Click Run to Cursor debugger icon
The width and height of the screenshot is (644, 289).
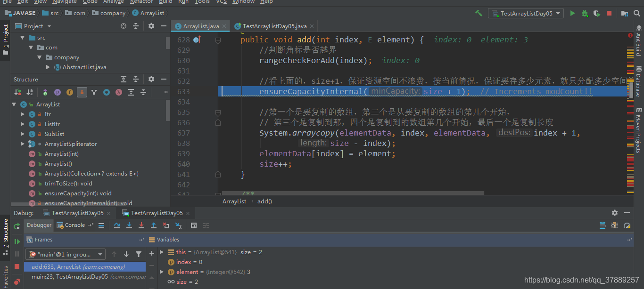pos(178,225)
